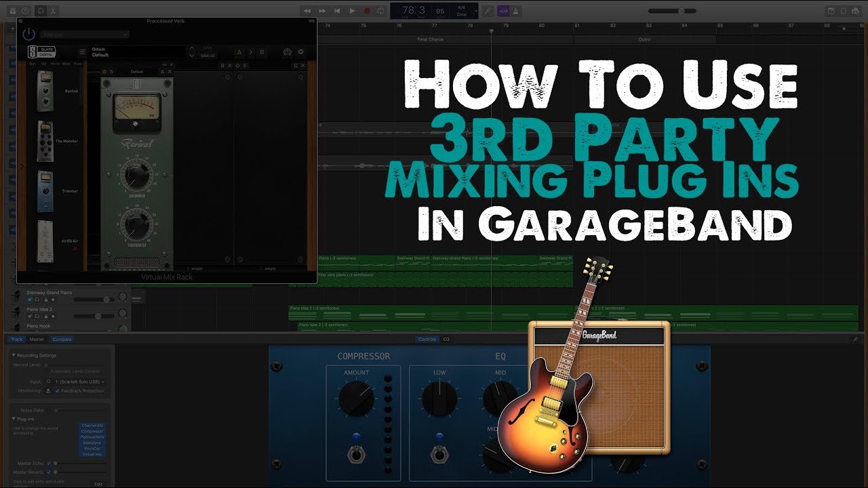Remove module from slot A with X

pyautogui.click(x=170, y=72)
